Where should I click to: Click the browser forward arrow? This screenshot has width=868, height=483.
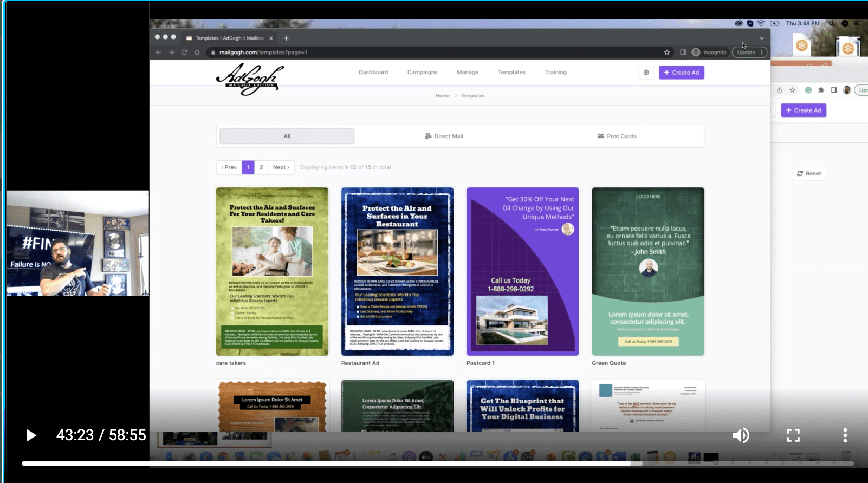pos(171,53)
